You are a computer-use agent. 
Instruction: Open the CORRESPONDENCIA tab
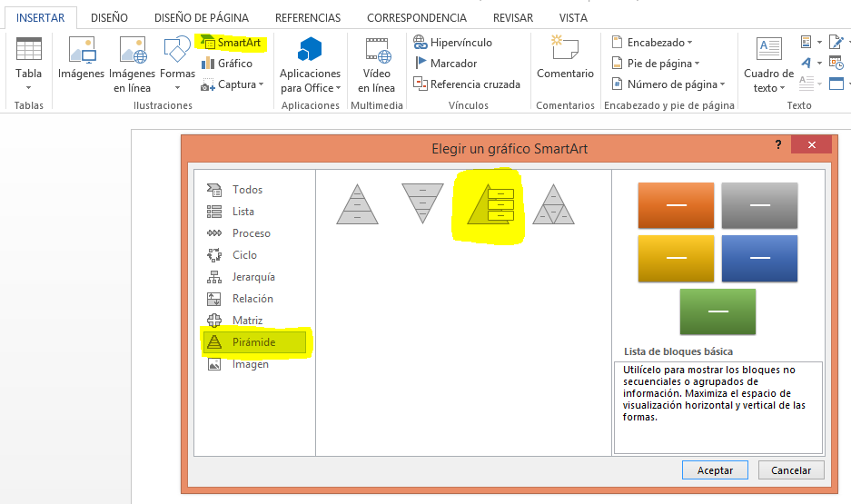(417, 18)
